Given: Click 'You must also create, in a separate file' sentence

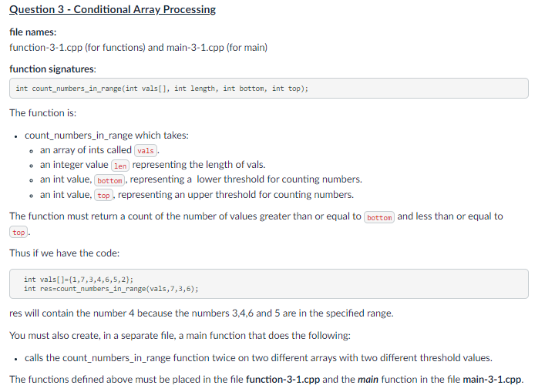Looking at the screenshot, I should click(180, 336).
